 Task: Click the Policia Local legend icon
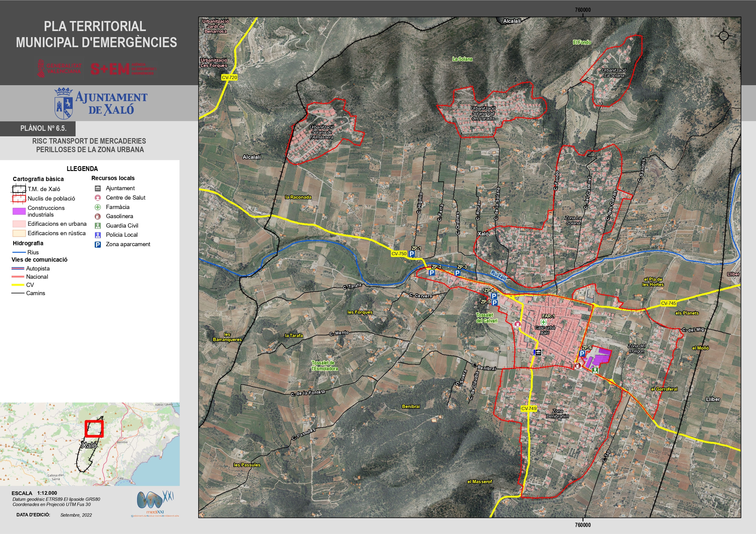(x=98, y=235)
